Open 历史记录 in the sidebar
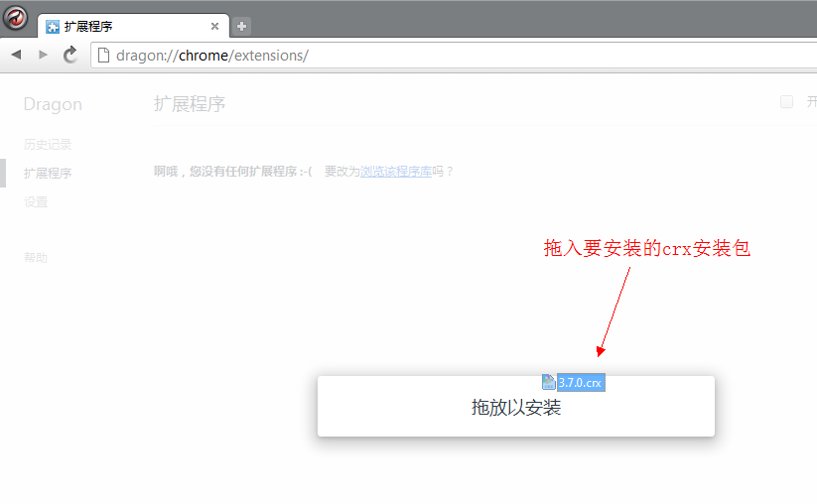The width and height of the screenshot is (817, 504). 48,144
